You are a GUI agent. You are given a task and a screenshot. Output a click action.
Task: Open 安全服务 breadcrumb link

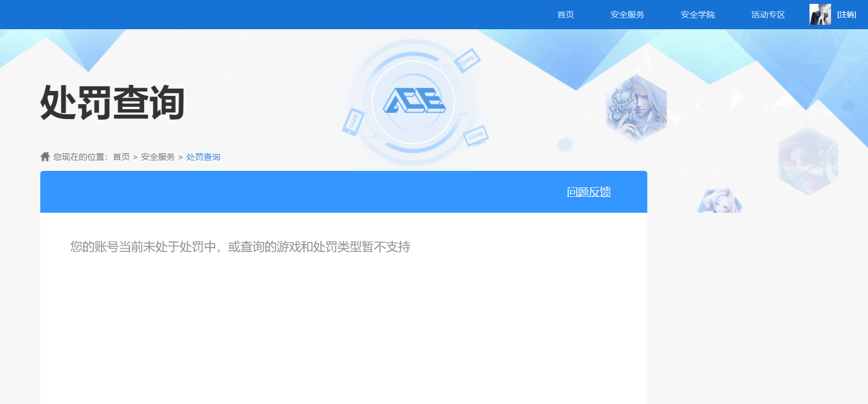(x=158, y=157)
